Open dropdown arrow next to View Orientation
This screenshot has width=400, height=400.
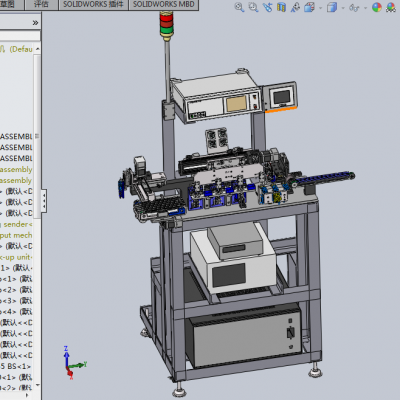pos(320,8)
